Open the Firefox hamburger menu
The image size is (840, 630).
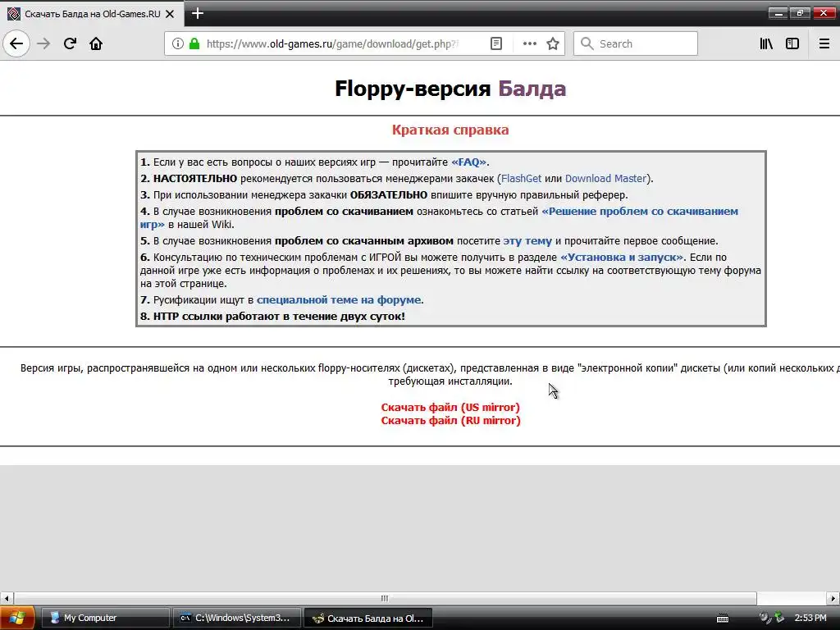point(824,43)
